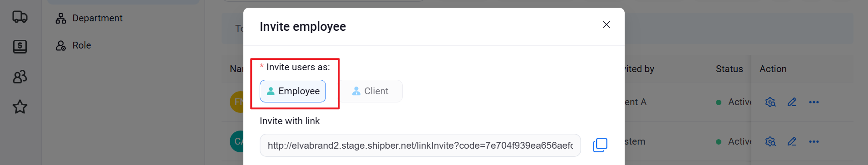
Task: Click permission settings icon in first row
Action: (x=770, y=102)
